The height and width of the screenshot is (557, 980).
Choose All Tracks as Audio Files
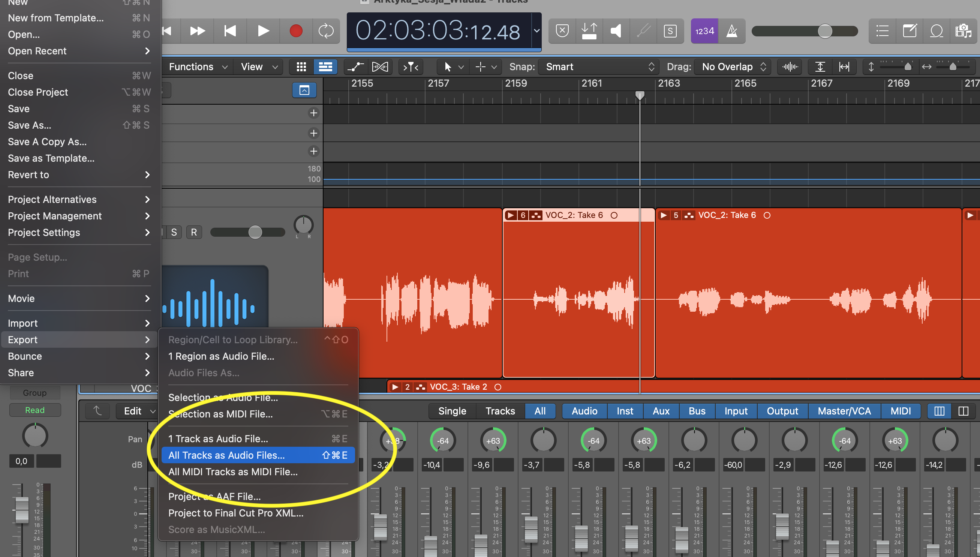pos(258,455)
